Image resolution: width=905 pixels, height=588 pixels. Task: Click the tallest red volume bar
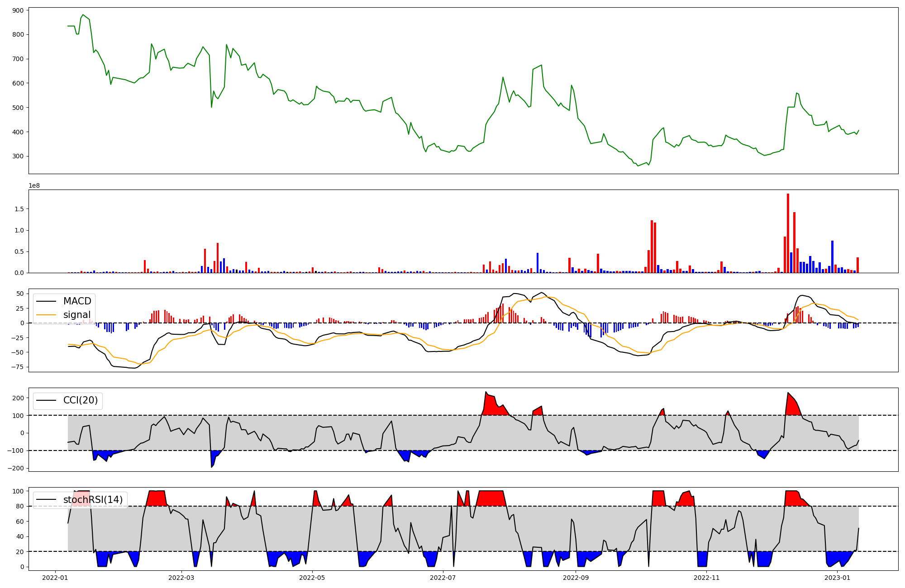click(x=788, y=233)
